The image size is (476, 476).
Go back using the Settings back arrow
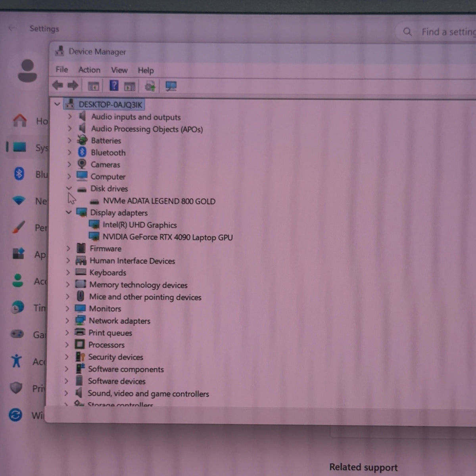[x=12, y=28]
